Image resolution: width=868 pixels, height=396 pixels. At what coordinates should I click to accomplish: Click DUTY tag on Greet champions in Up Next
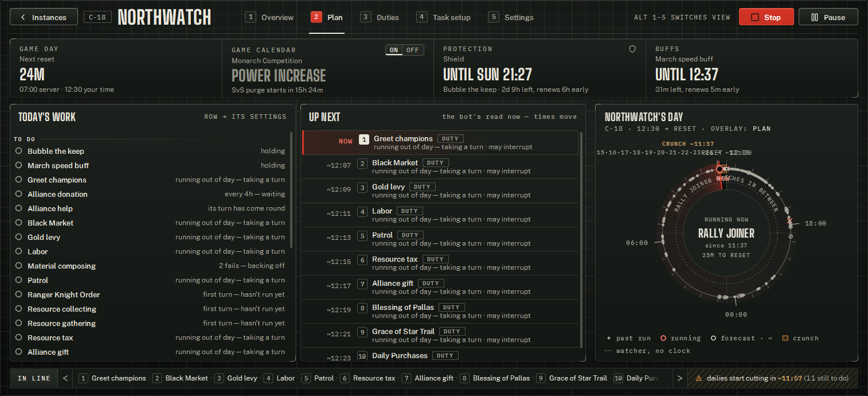click(x=451, y=139)
